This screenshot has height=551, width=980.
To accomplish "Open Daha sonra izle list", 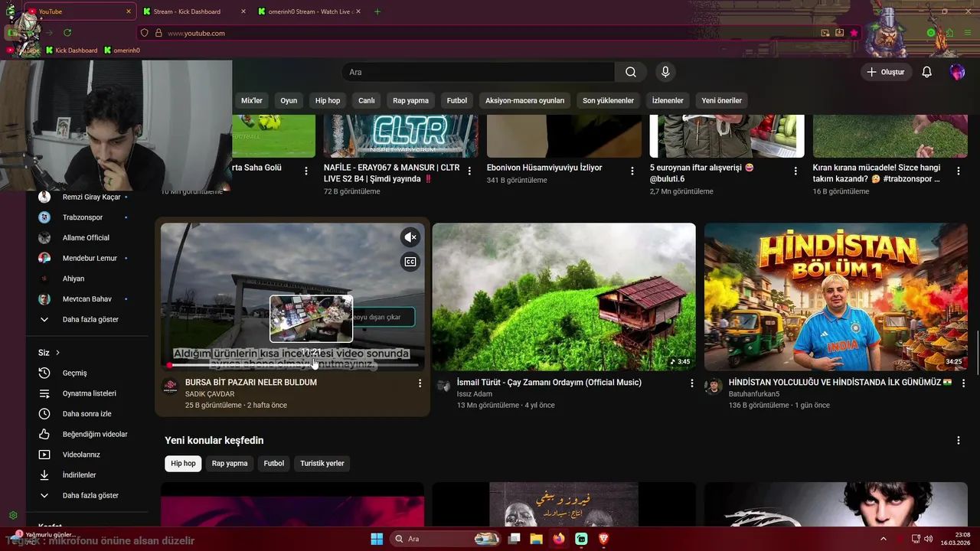I will (x=87, y=414).
